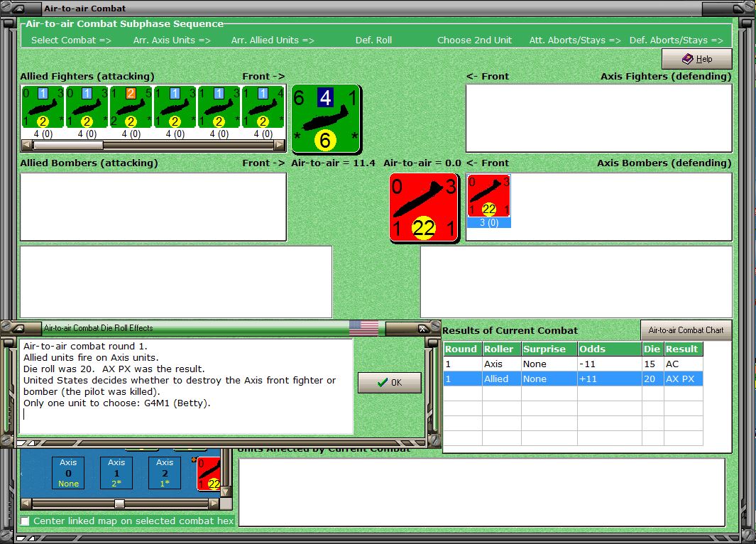
Task: Select Axis 2 1* hex box
Action: (x=165, y=473)
